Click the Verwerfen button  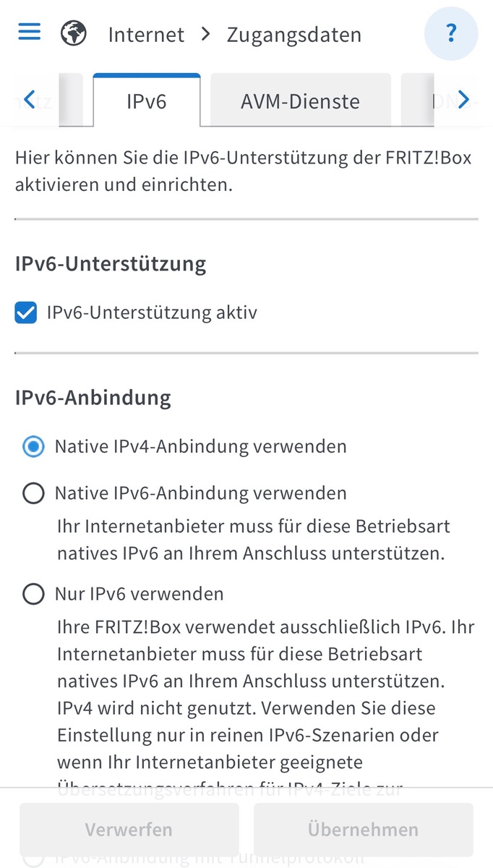(x=129, y=829)
